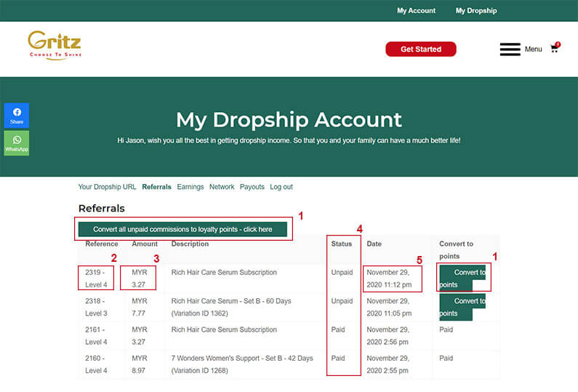Click the Status column header

tap(341, 244)
